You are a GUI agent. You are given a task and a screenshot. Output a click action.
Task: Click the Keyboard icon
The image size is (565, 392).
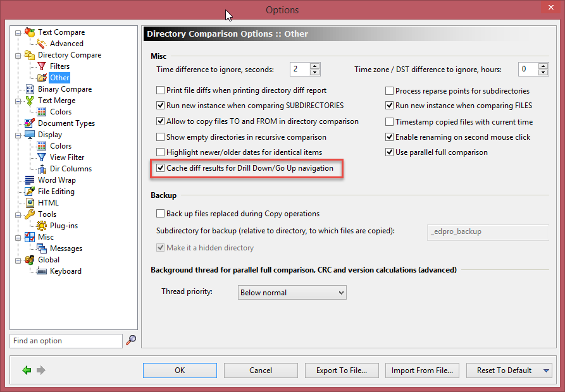(42, 271)
